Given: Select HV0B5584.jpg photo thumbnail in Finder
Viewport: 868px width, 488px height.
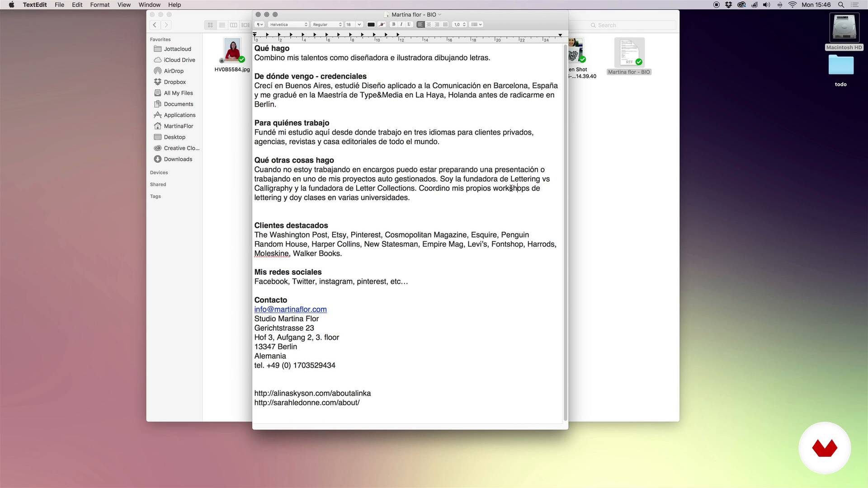Looking at the screenshot, I should pyautogui.click(x=233, y=51).
